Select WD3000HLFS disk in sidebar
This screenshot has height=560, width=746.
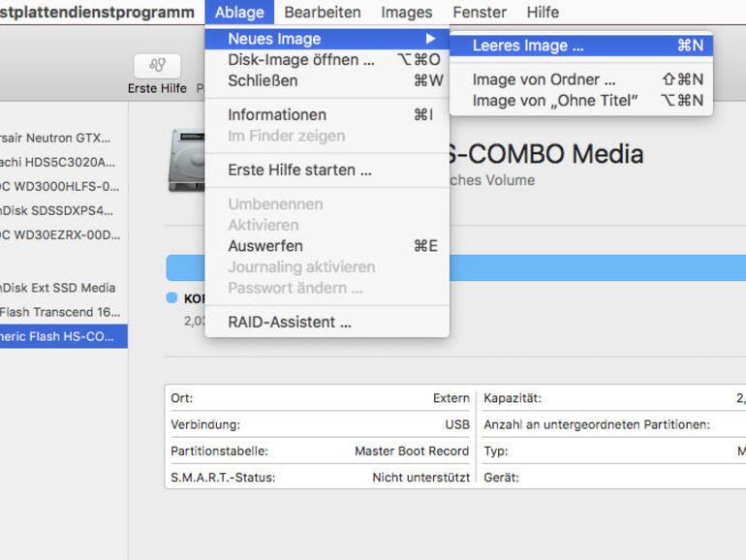(64, 187)
